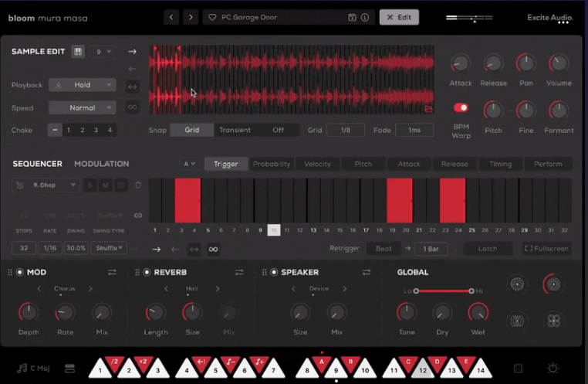Viewport: 588px width, 384px height.
Task: Open MOD effect swap icon
Action: 112,272
